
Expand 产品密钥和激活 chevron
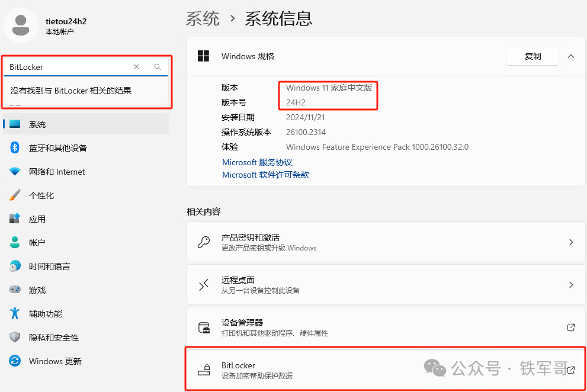pyautogui.click(x=571, y=242)
